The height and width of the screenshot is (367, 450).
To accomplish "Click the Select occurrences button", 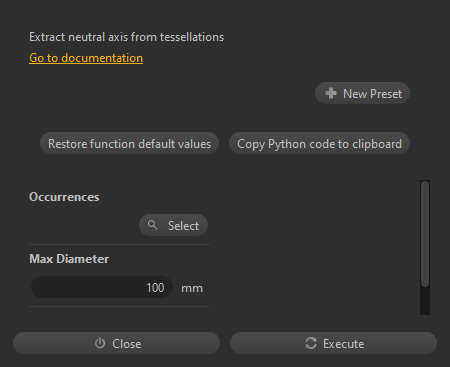I will click(x=173, y=225).
